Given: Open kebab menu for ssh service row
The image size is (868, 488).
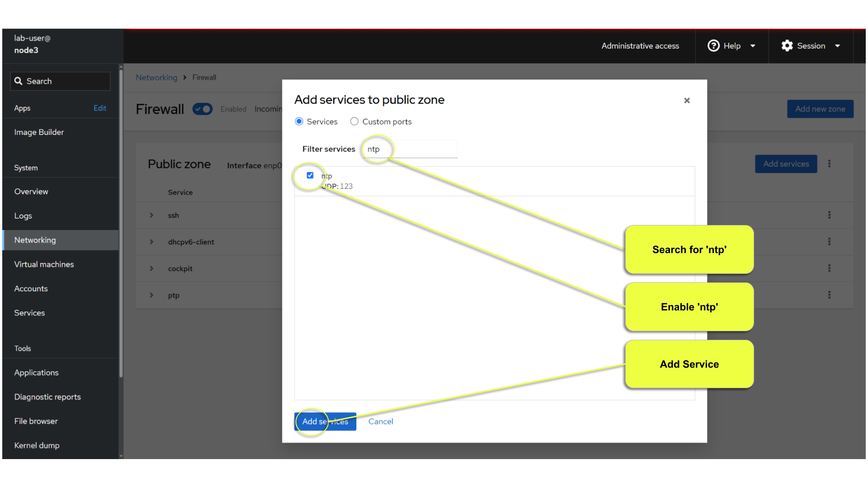Looking at the screenshot, I should pyautogui.click(x=829, y=215).
